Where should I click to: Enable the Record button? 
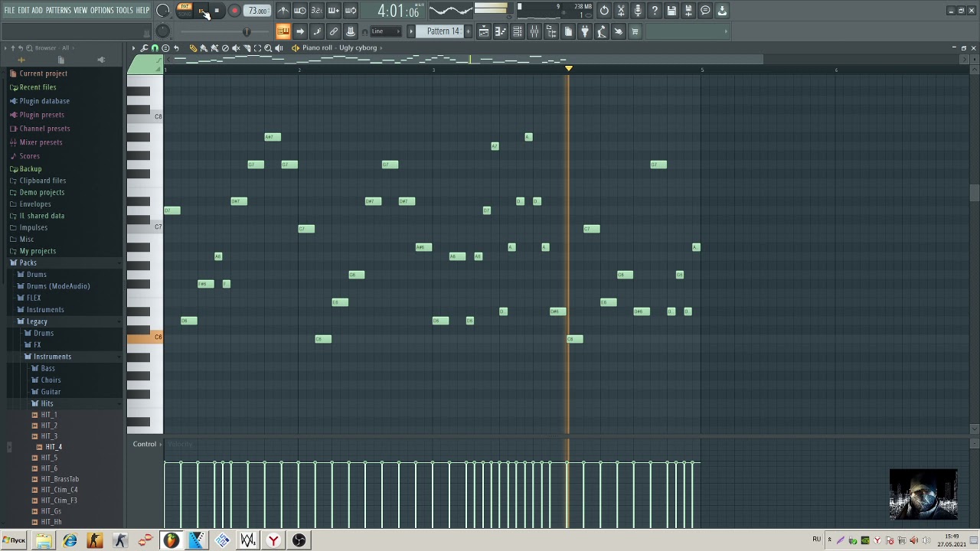234,11
